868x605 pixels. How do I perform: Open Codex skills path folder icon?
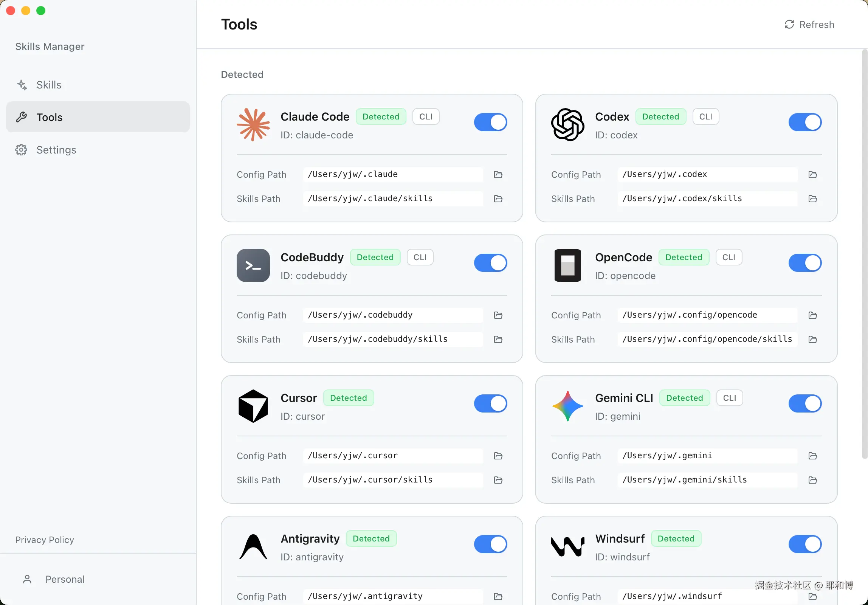point(812,199)
